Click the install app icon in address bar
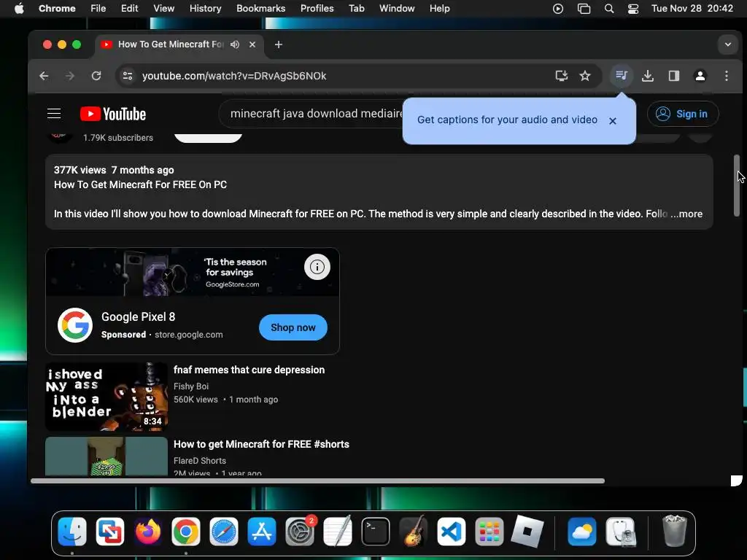This screenshot has width=747, height=560. pos(562,76)
